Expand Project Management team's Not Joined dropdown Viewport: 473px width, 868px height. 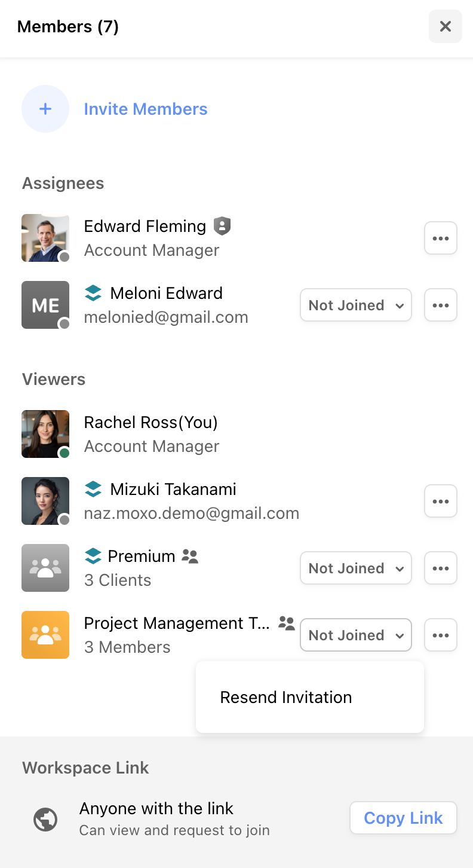pos(356,635)
